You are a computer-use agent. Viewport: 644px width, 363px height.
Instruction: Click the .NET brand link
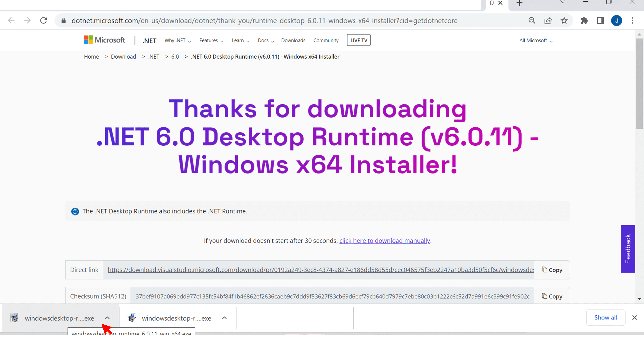pyautogui.click(x=149, y=41)
